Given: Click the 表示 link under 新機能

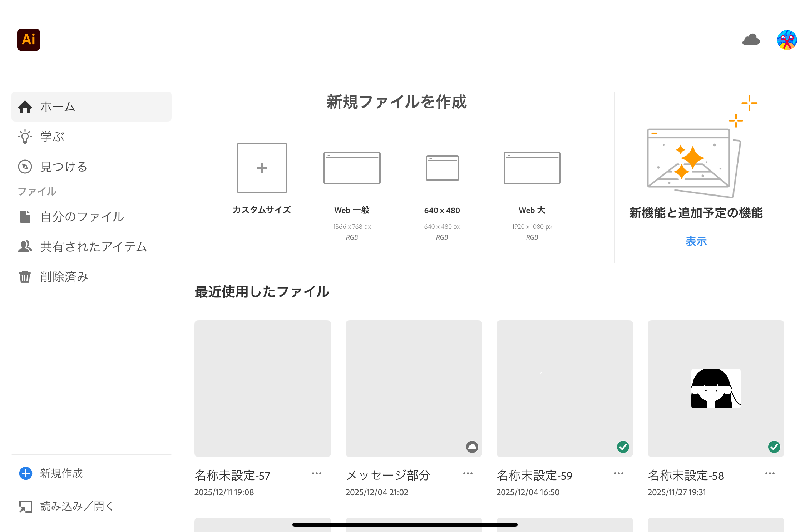Looking at the screenshot, I should (696, 241).
